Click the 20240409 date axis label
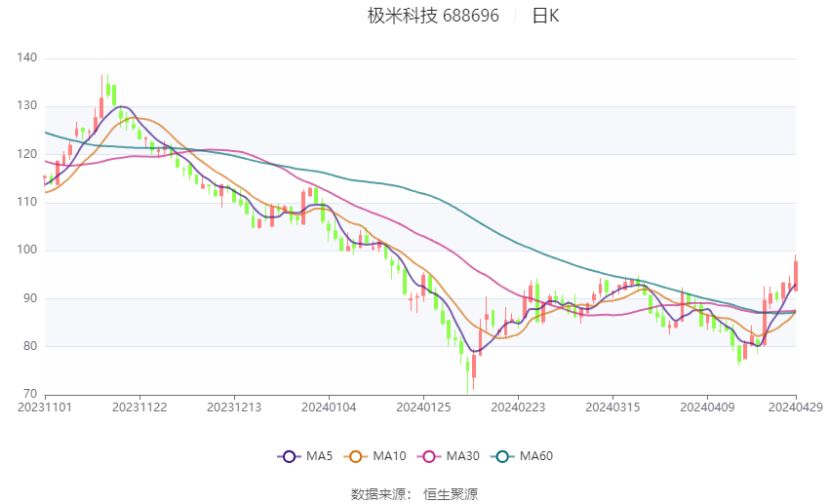829x504 pixels. click(x=707, y=407)
